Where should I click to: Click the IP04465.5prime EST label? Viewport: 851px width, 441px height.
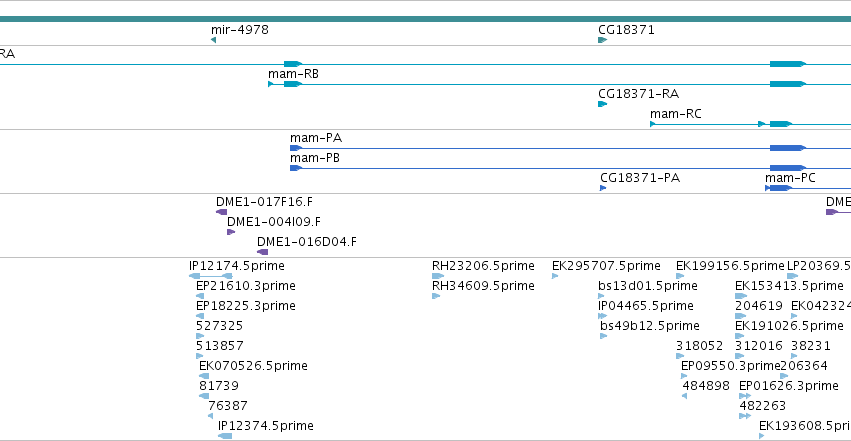[646, 306]
